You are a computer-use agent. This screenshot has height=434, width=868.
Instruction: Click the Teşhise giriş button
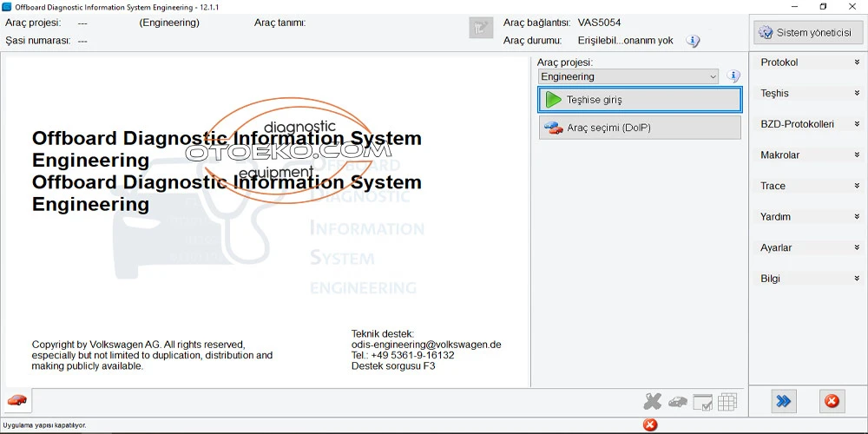[x=640, y=100]
